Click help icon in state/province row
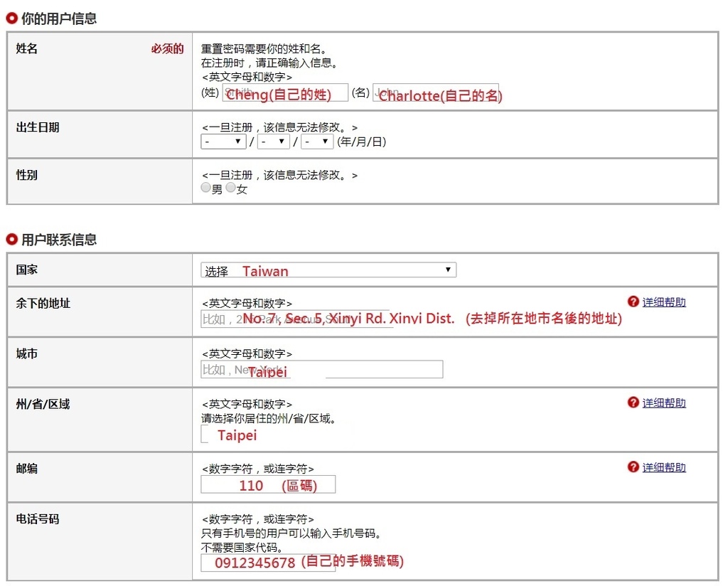Image resolution: width=728 pixels, height=586 pixels. tap(633, 403)
